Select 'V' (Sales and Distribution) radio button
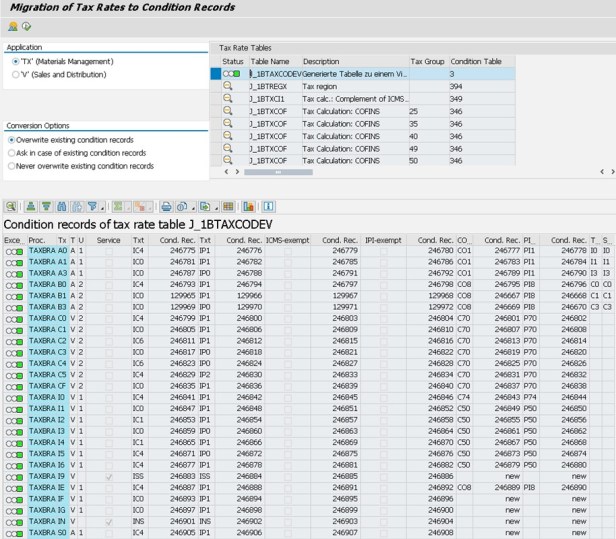 click(x=15, y=74)
